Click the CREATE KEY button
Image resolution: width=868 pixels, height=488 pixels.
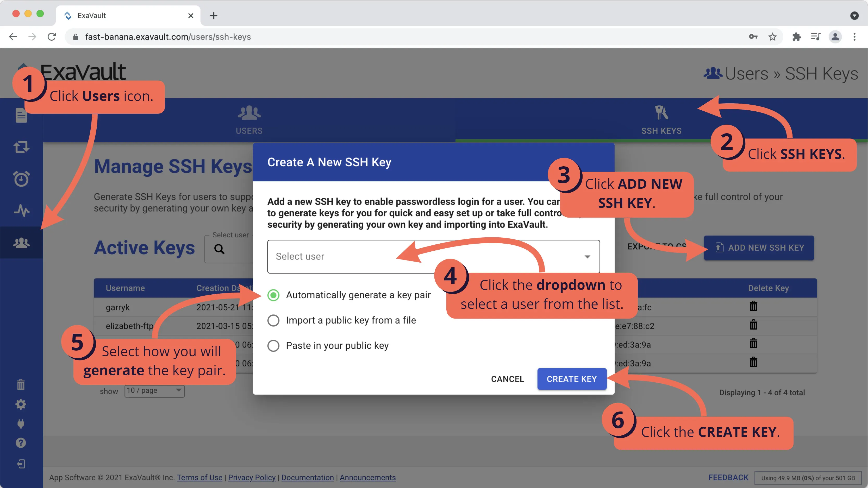point(572,379)
